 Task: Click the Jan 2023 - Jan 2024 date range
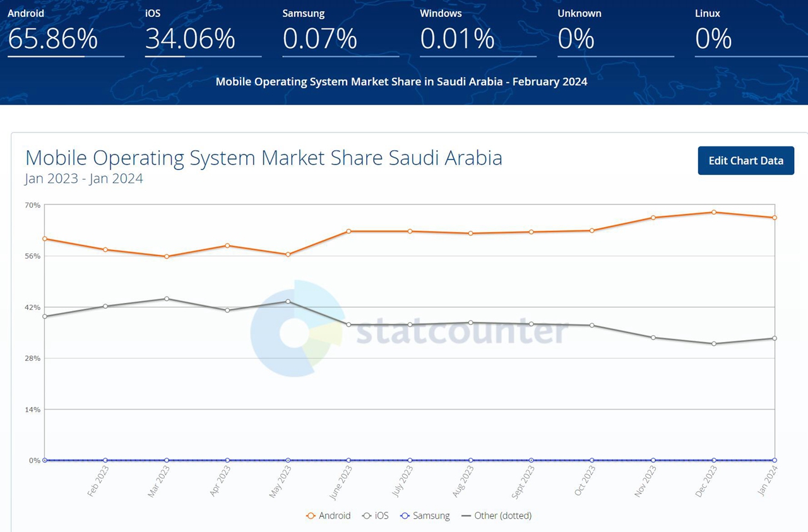tap(84, 179)
